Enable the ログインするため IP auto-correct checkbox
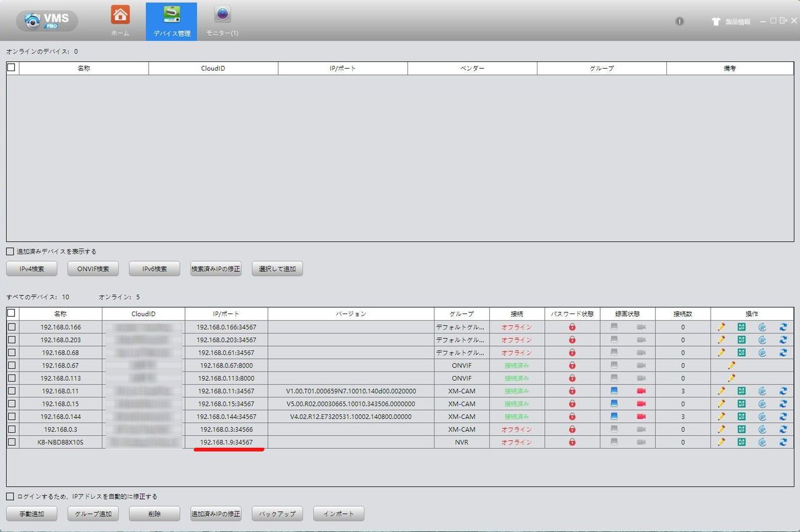Screen dimensions: 800x532 tap(9, 497)
